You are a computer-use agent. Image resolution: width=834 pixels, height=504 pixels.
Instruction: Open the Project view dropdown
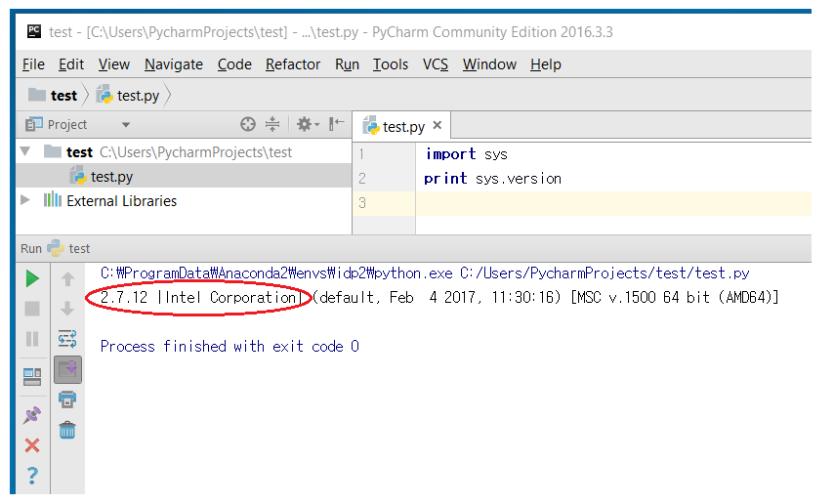click(126, 125)
